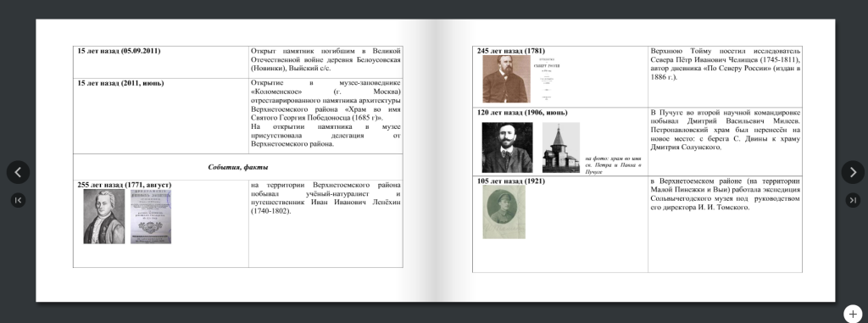Click the wooden church photo
Viewport: 868px width, 323px height.
[x=561, y=148]
